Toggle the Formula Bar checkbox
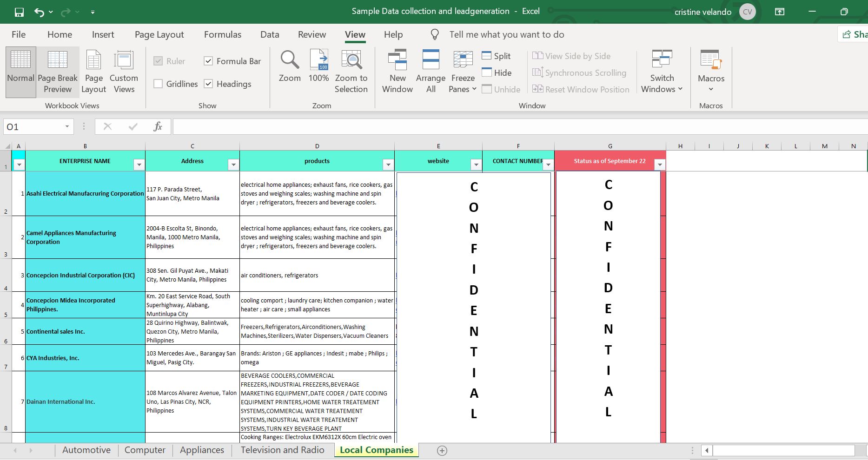868x460 pixels. [208, 61]
